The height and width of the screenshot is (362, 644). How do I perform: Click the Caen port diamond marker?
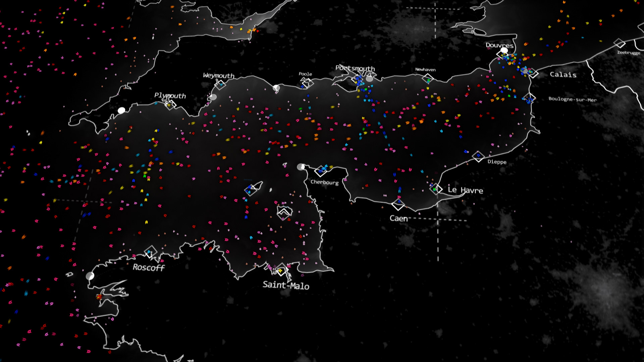point(398,204)
